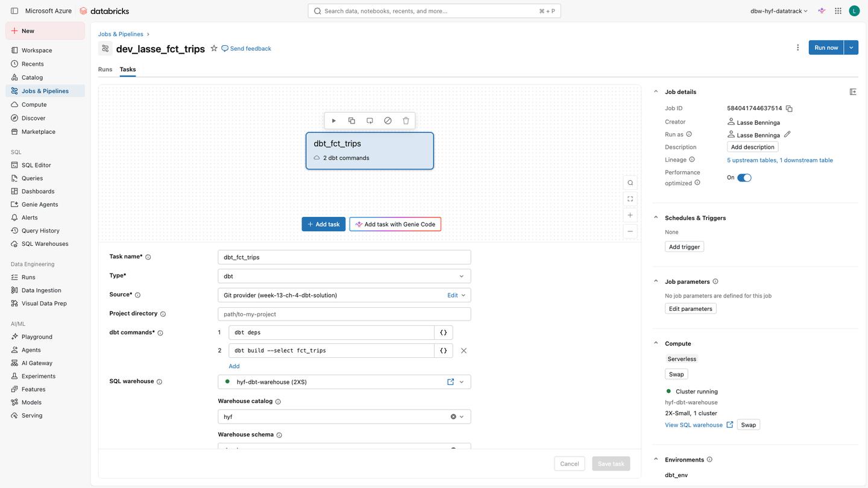
Task: Focus the search data and notebooks box
Action: pos(434,11)
